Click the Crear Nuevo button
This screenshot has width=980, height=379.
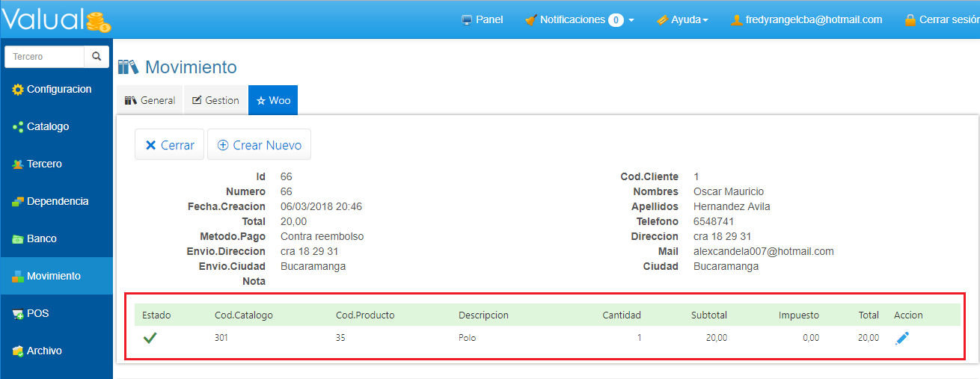pos(259,145)
